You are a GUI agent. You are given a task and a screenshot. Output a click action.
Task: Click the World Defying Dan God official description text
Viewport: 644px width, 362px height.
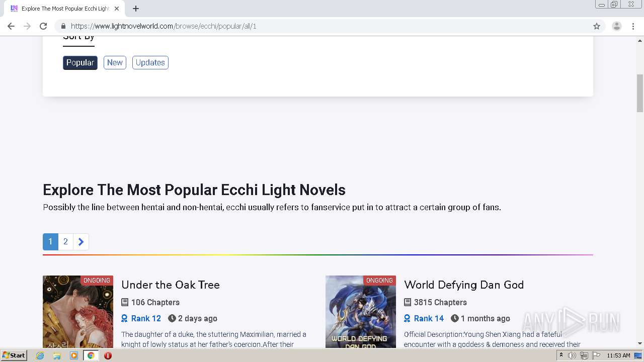(x=493, y=339)
